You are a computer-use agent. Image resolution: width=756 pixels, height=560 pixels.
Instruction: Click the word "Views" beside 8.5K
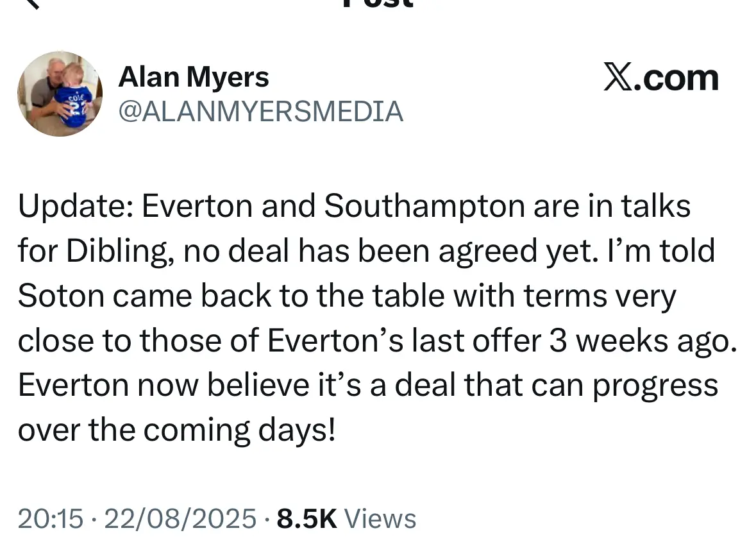pyautogui.click(x=380, y=518)
